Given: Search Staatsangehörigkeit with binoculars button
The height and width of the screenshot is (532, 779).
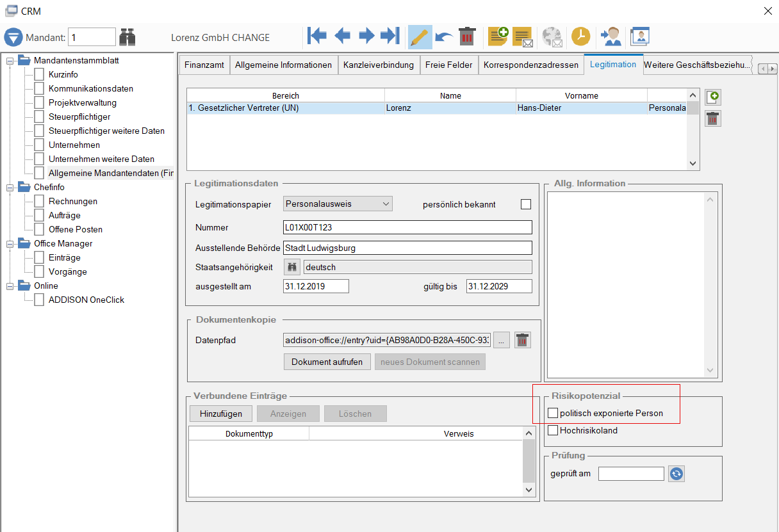Looking at the screenshot, I should coord(292,267).
